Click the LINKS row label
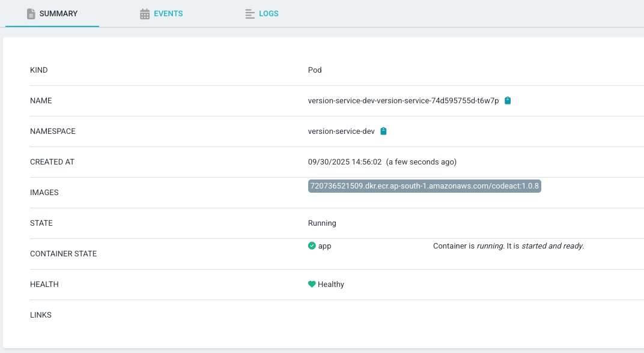 [x=41, y=315]
